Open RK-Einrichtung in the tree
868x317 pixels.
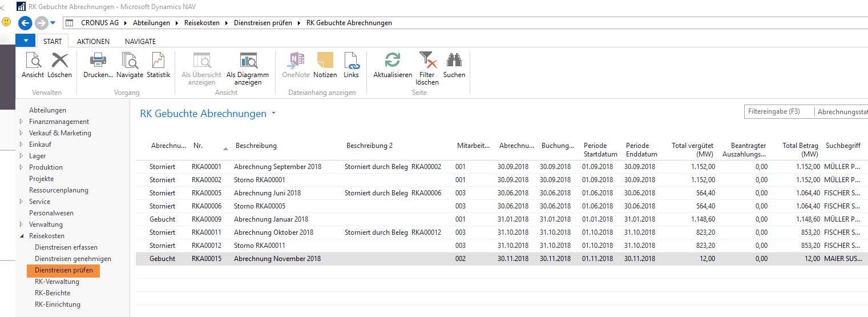(58, 304)
